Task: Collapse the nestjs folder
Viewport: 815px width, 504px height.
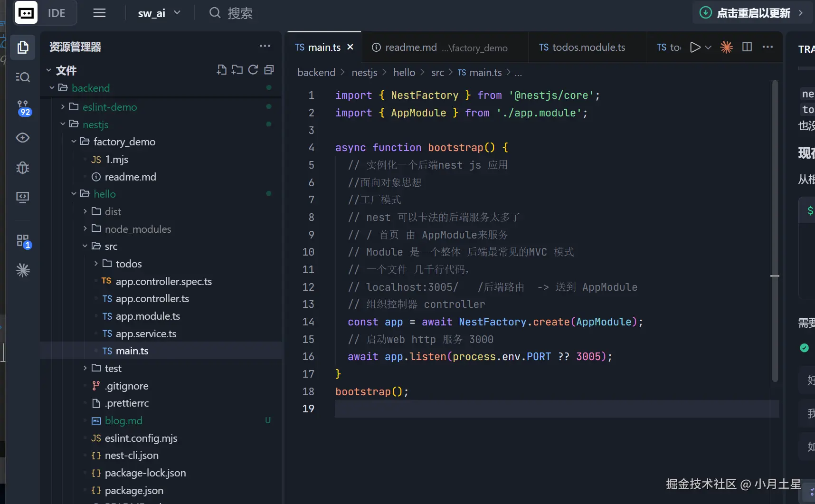Action: (63, 124)
